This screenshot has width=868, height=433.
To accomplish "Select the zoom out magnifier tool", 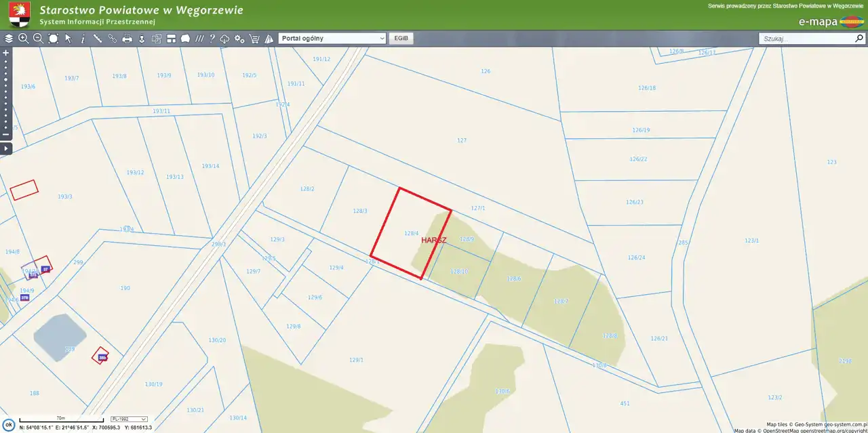I will coord(39,39).
